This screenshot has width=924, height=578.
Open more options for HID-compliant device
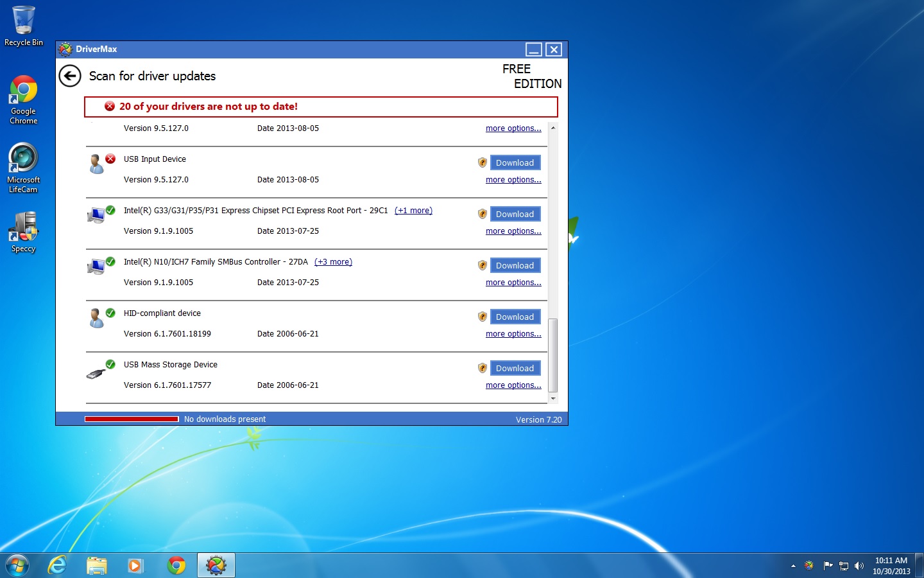[513, 334]
